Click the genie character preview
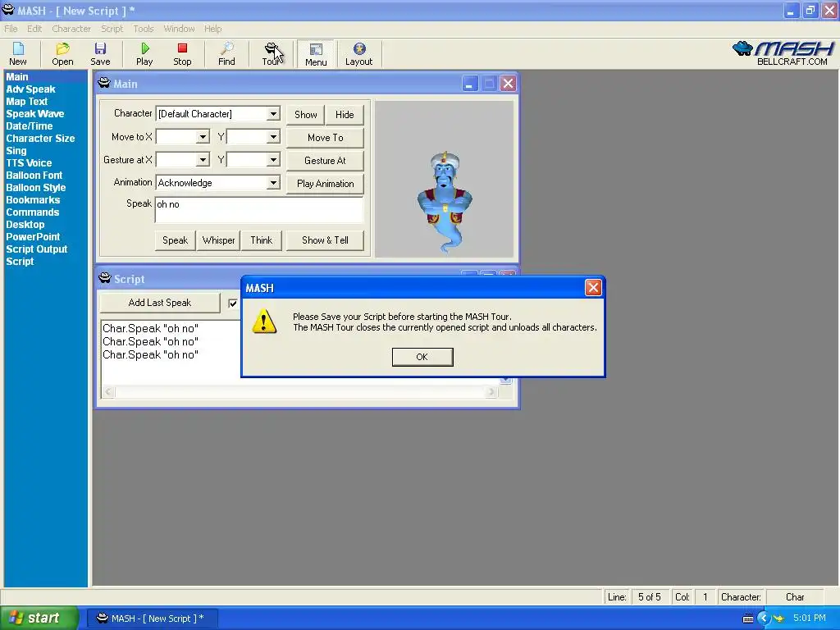 tap(445, 202)
